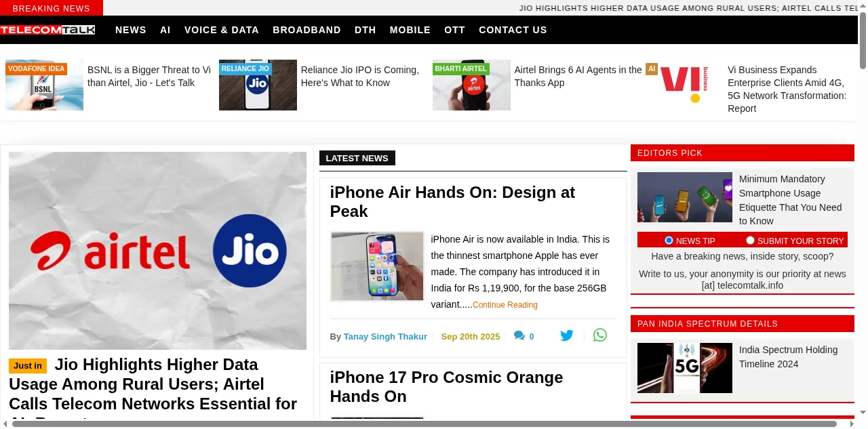
Task: Click the horizontal scrollbar right arrow
Action: [x=853, y=424]
